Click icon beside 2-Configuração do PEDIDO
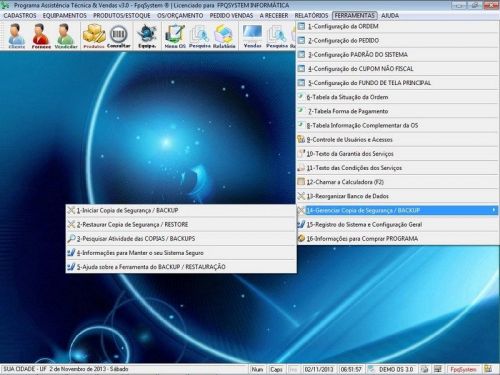Screen dimensions: 500x375 (x=301, y=40)
